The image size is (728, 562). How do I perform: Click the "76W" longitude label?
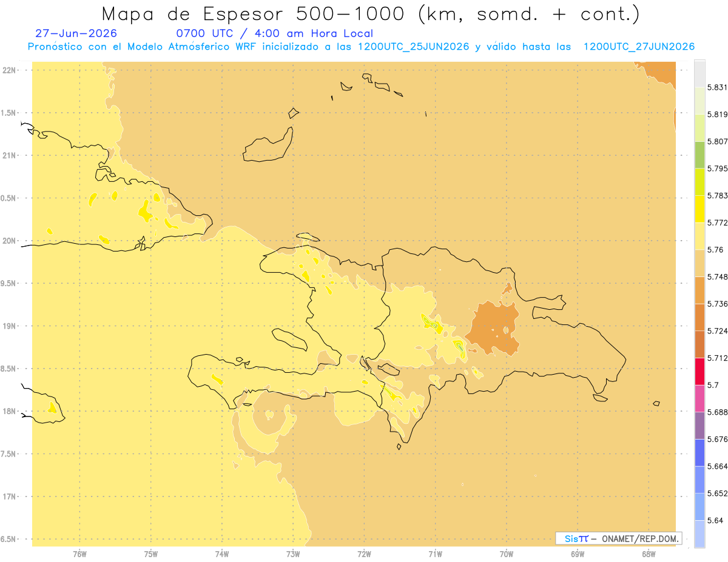tap(79, 554)
